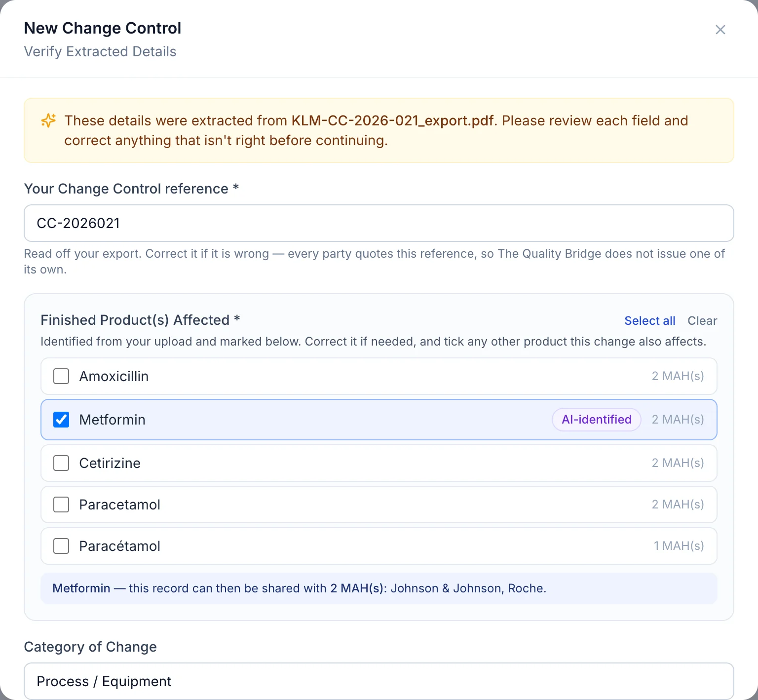The width and height of the screenshot is (758, 700).
Task: Click the KLM-CC-2026-021_export.pdf file name
Action: point(392,120)
